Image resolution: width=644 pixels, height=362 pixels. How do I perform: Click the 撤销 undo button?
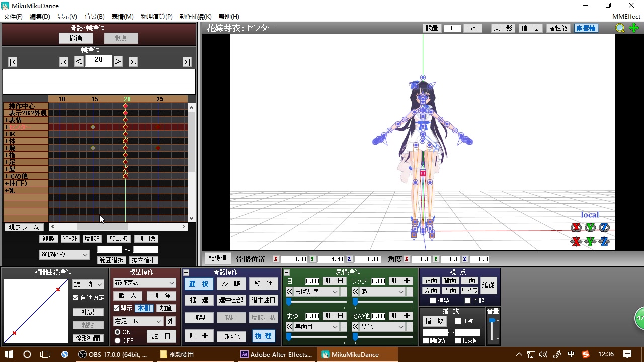click(x=76, y=38)
